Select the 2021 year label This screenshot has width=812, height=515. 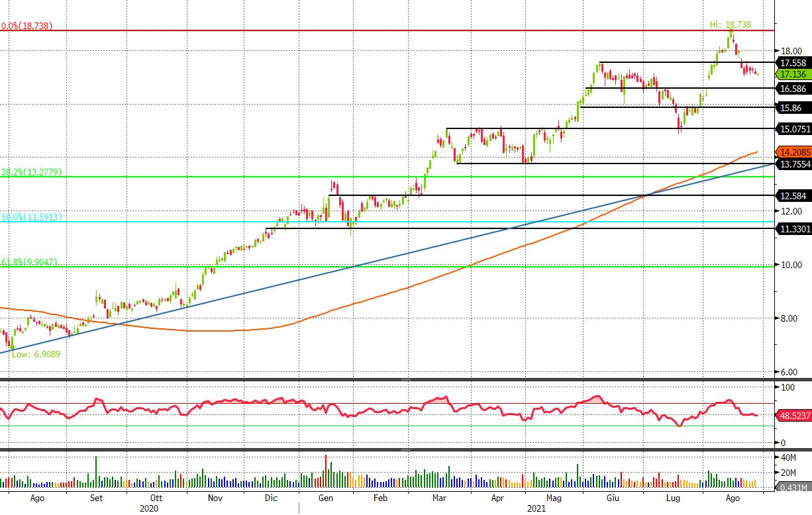(x=536, y=508)
